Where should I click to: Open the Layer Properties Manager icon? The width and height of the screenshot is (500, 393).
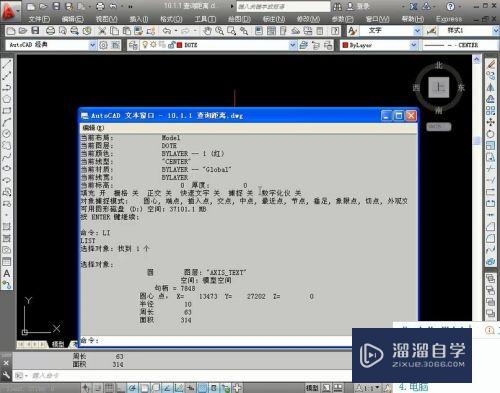133,45
